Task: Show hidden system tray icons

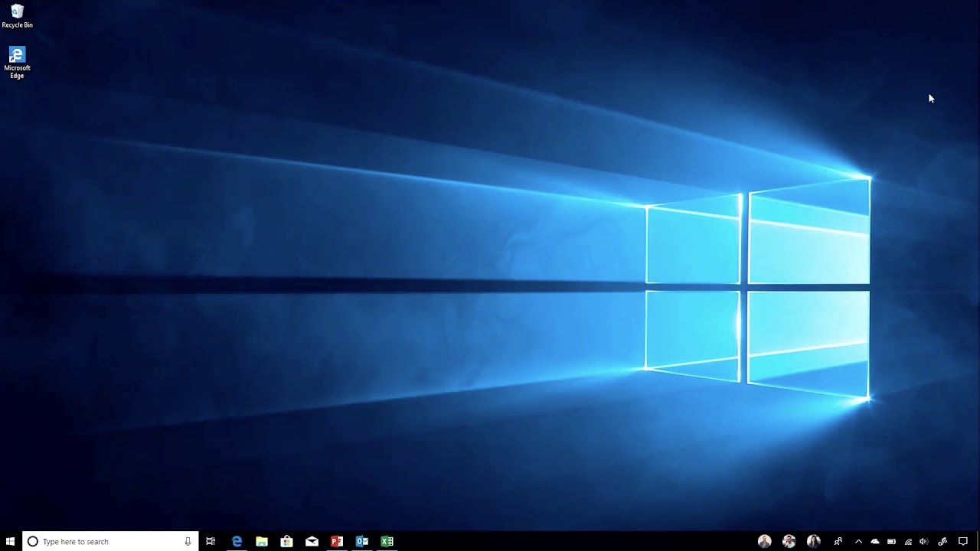Action: (858, 541)
